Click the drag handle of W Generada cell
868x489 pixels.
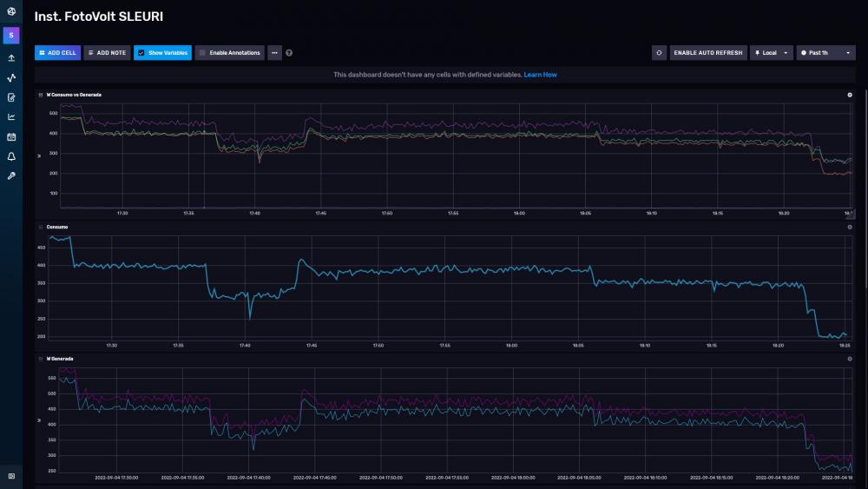pos(41,359)
